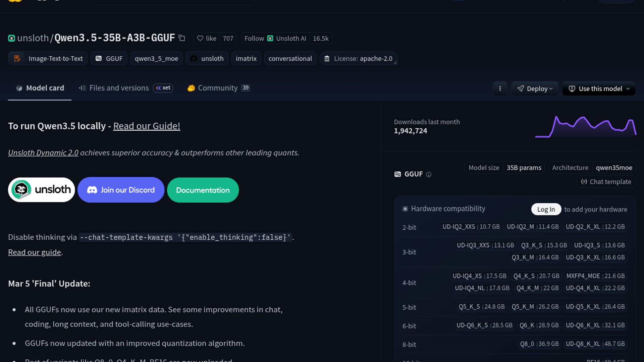Open the Image-Text-to-Text task tag

(48, 58)
